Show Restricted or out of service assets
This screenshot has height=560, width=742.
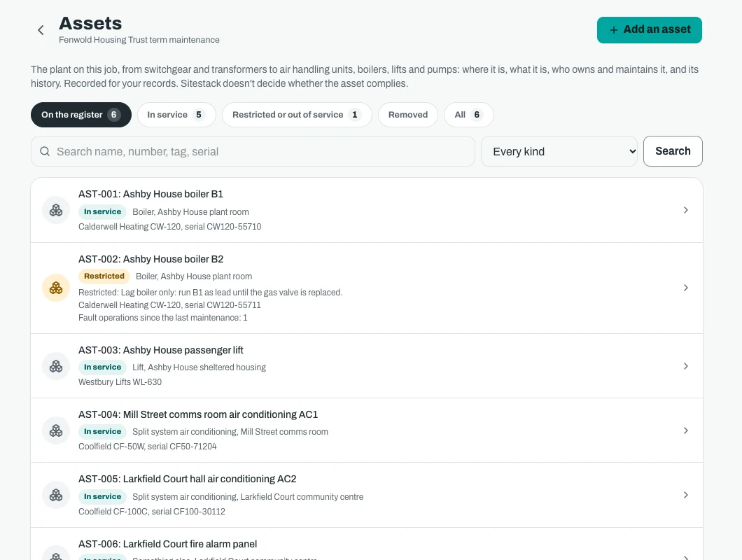click(x=297, y=115)
